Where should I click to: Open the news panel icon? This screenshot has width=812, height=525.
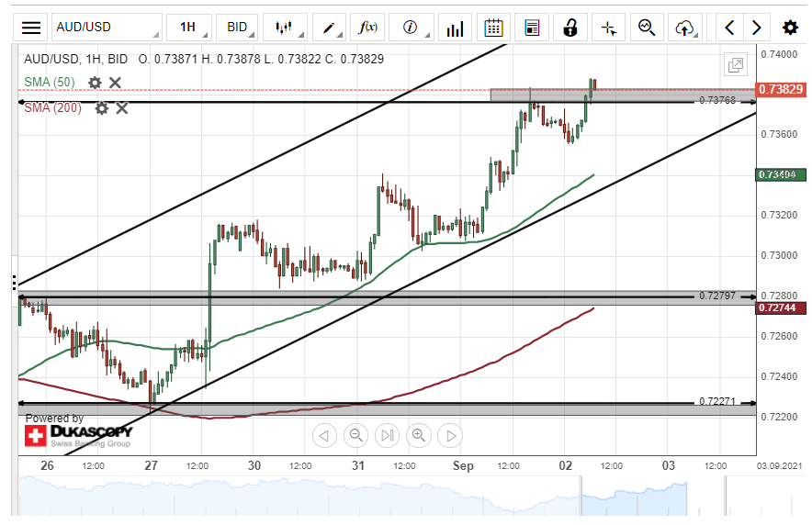click(532, 28)
